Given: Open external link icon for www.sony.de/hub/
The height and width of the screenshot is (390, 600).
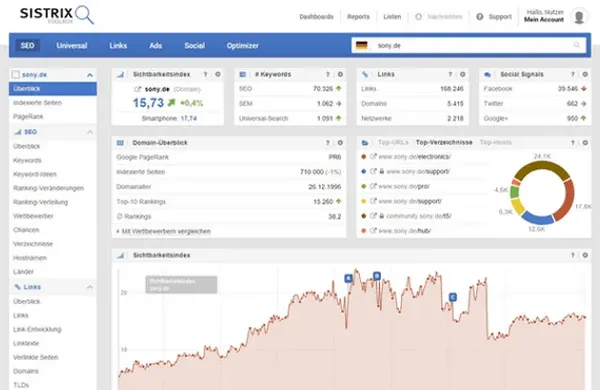Looking at the screenshot, I should coord(373,231).
